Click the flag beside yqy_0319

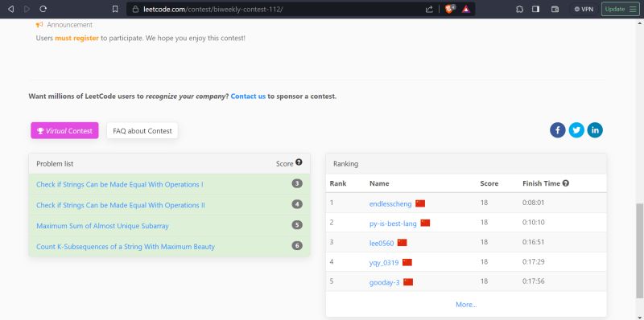point(407,262)
